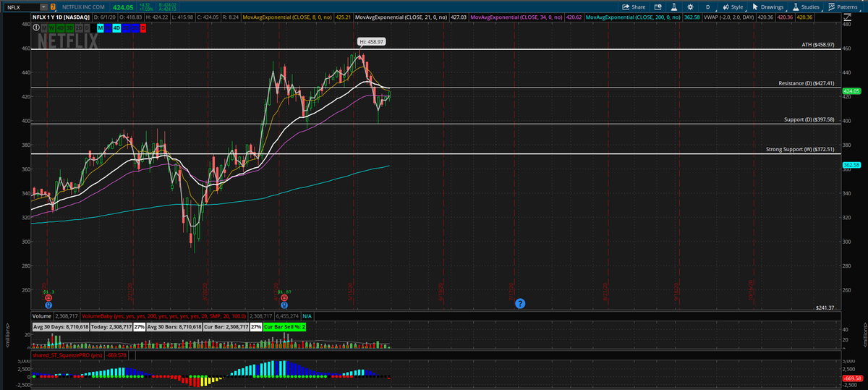Click the $241.37 label at chart bottom

(x=824, y=308)
